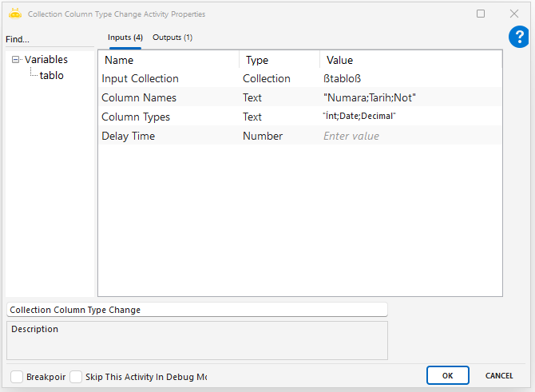Click the Find... search field
The width and height of the screenshot is (535, 392).
coord(48,39)
